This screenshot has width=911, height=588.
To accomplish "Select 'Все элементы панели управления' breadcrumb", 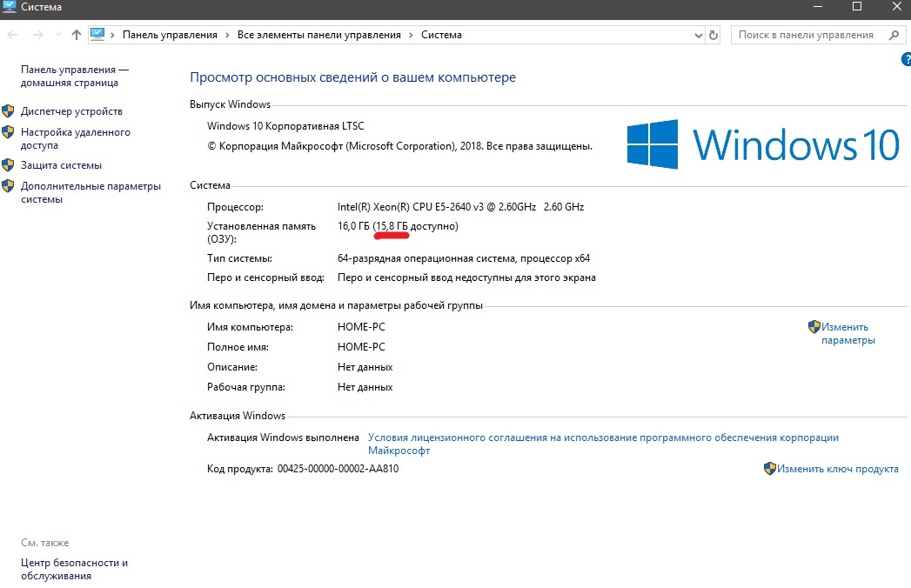I will coord(319,35).
